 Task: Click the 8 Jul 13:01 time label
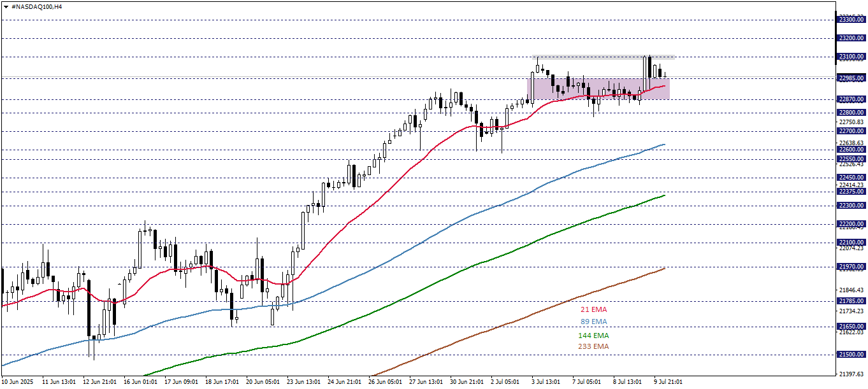[x=628, y=382]
